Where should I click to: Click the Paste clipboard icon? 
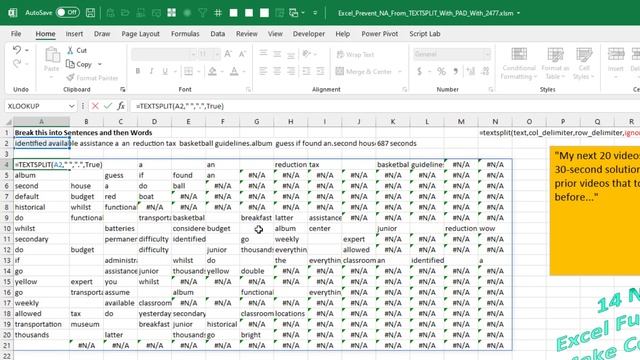(x=52, y=55)
